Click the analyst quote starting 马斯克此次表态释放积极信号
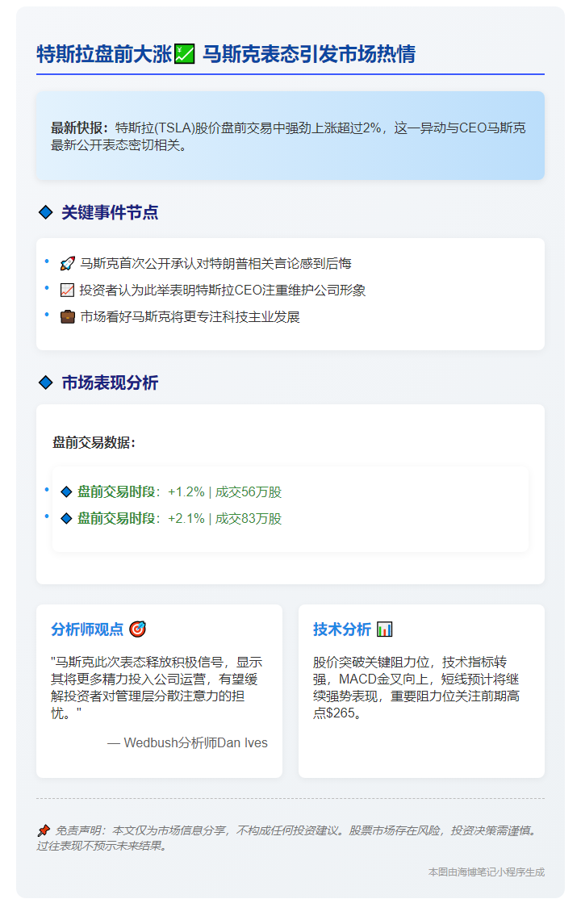This screenshot has width=581, height=924. tap(157, 687)
